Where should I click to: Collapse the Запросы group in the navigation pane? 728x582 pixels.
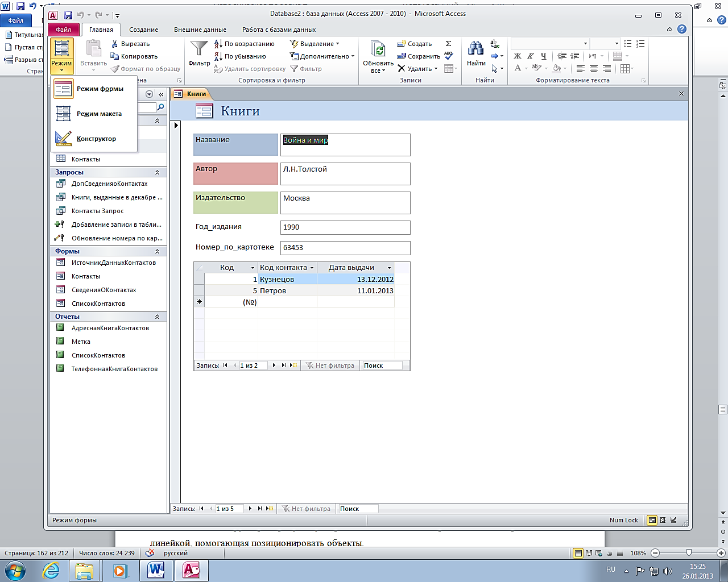[x=158, y=172]
